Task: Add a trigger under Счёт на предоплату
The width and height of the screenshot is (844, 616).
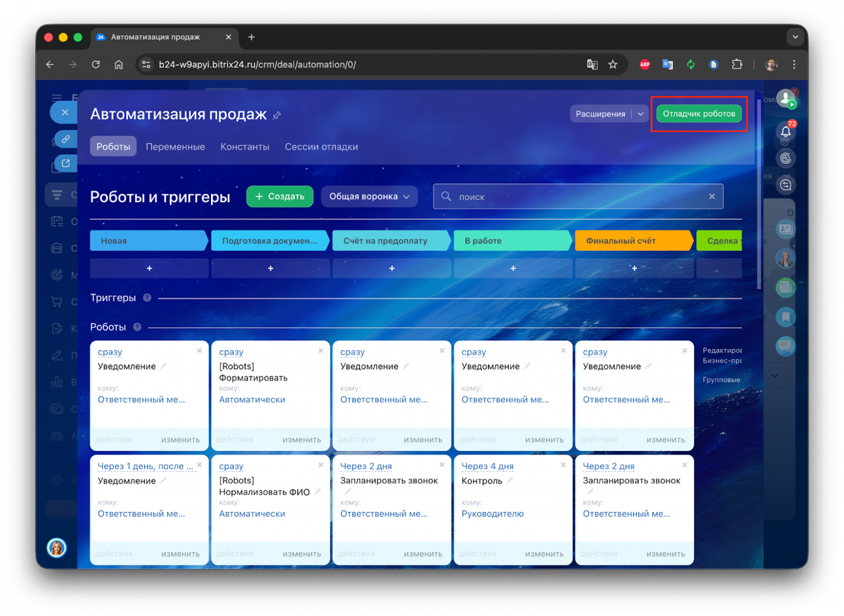Action: [x=392, y=268]
